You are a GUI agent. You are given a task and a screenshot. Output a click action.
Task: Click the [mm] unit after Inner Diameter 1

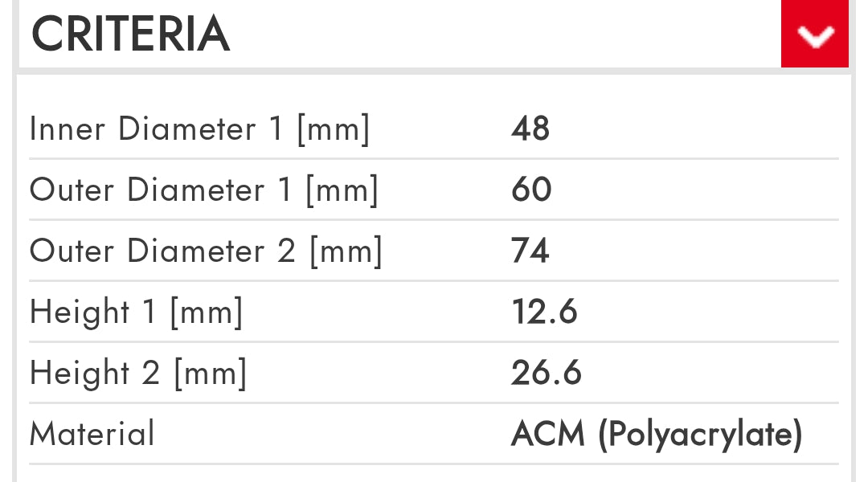pos(334,129)
